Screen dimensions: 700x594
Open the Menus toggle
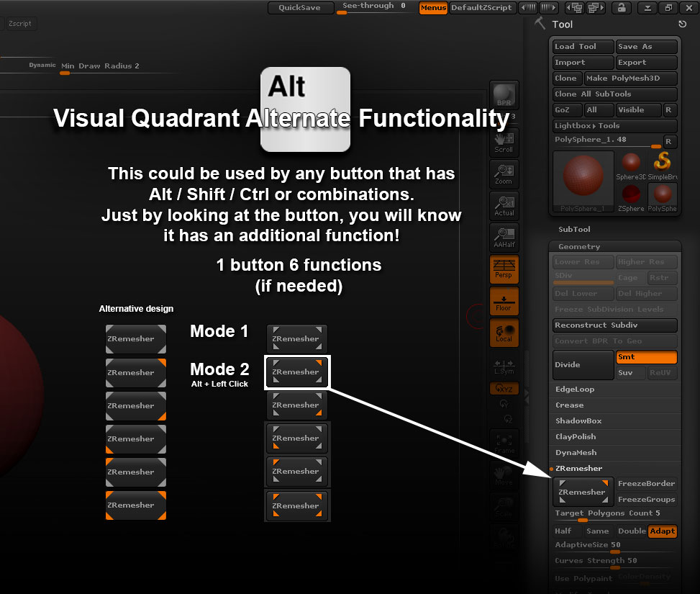pyautogui.click(x=433, y=8)
